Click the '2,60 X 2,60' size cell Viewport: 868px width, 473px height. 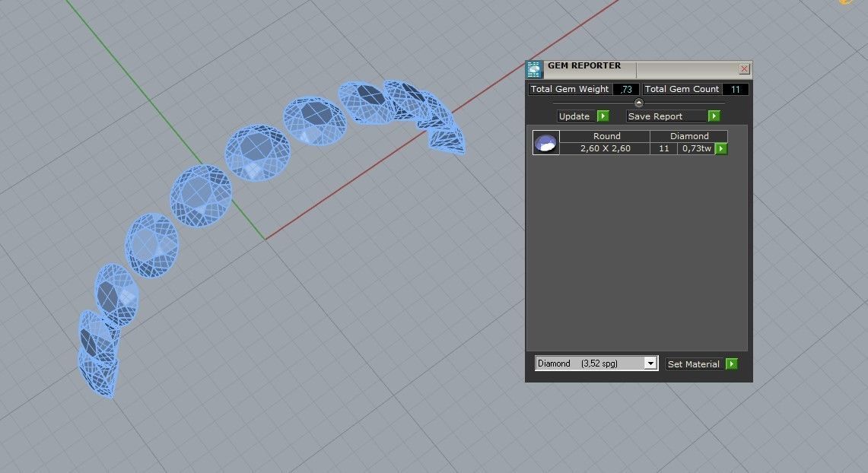pyautogui.click(x=605, y=149)
